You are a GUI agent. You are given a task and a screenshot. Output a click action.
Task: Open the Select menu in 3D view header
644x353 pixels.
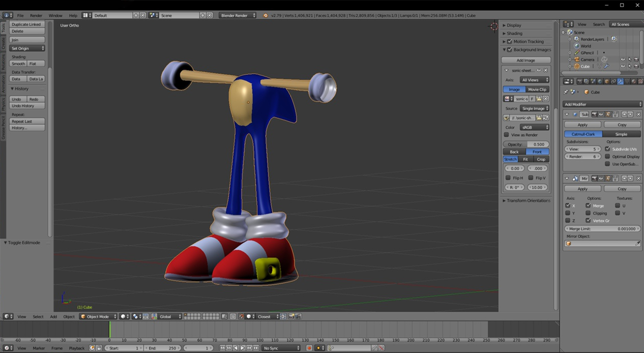[x=38, y=316]
